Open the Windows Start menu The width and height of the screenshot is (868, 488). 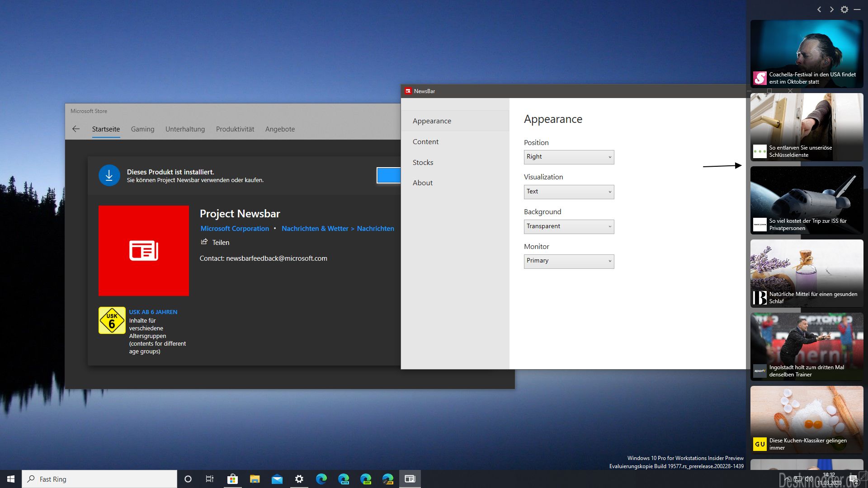(11, 479)
